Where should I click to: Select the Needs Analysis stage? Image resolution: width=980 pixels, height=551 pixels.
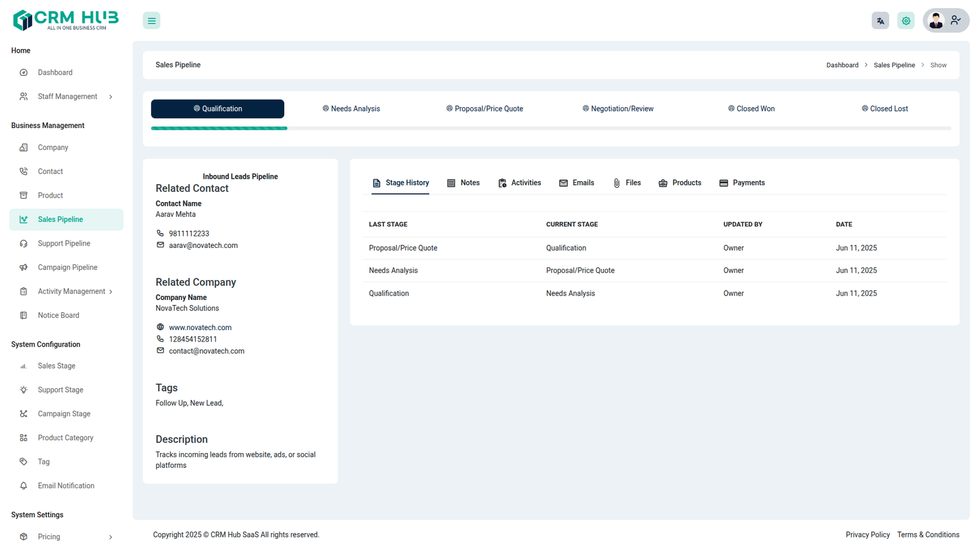(x=352, y=109)
